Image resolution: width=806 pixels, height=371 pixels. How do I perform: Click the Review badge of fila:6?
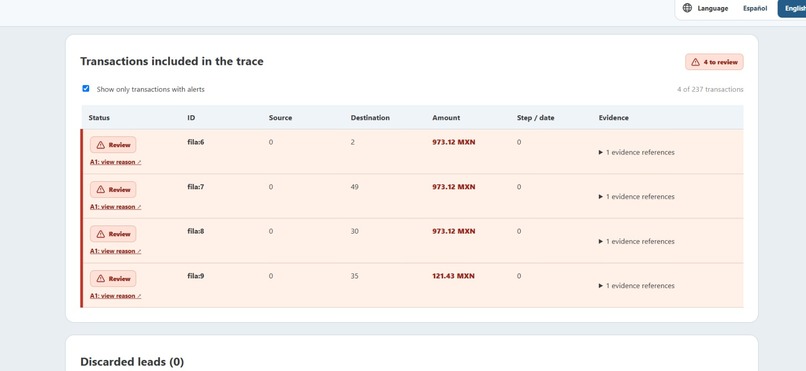[x=113, y=145]
